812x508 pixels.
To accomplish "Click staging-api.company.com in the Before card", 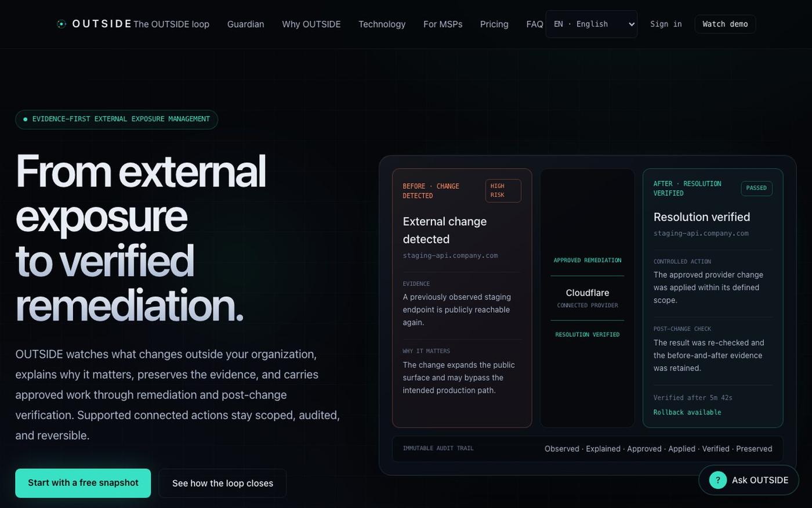I will coord(450,255).
